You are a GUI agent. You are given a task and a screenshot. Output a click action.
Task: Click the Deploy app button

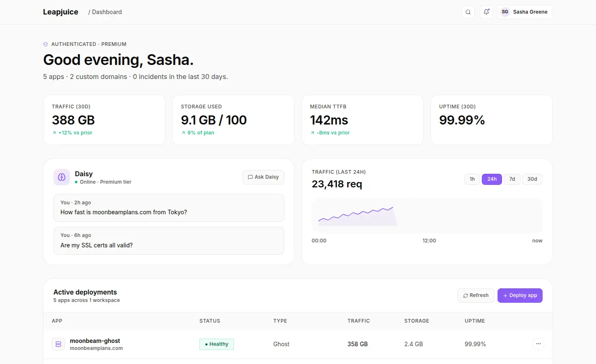click(x=520, y=295)
